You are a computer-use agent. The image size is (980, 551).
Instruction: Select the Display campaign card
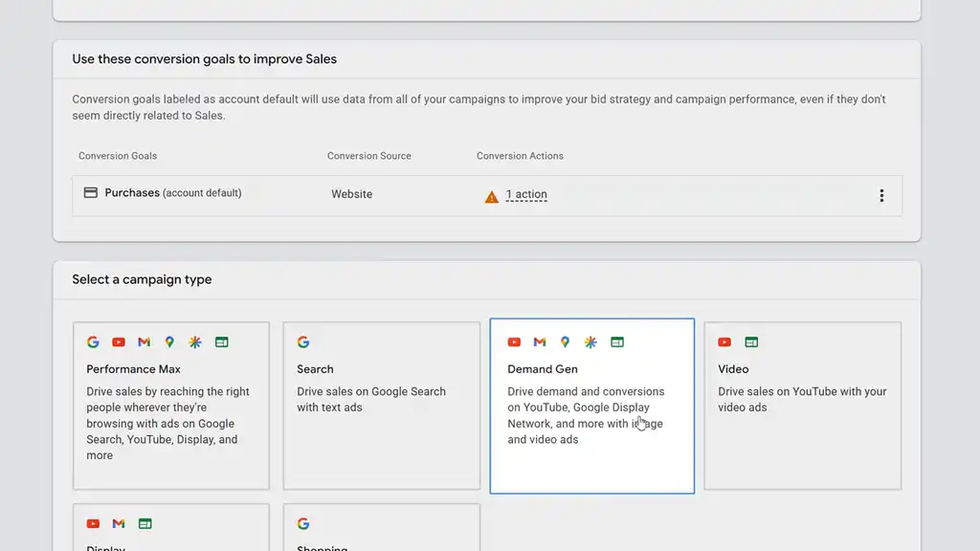coord(171,527)
